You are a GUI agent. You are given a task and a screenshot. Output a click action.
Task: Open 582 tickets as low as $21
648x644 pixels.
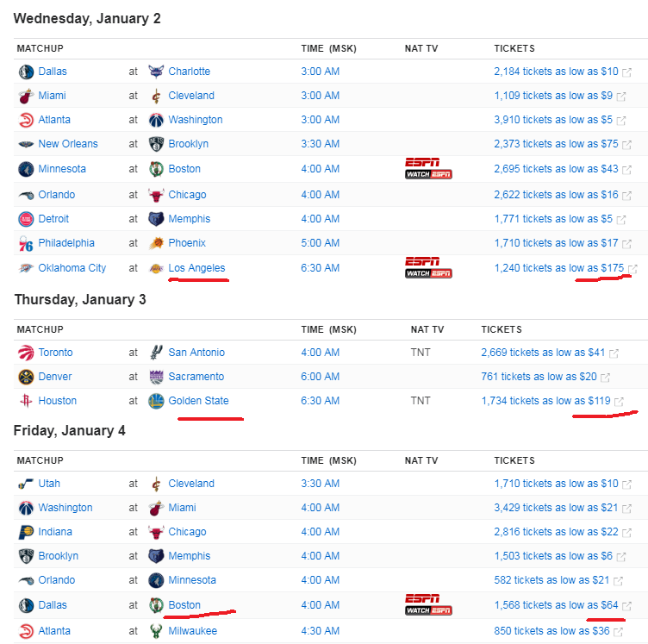[x=551, y=580]
